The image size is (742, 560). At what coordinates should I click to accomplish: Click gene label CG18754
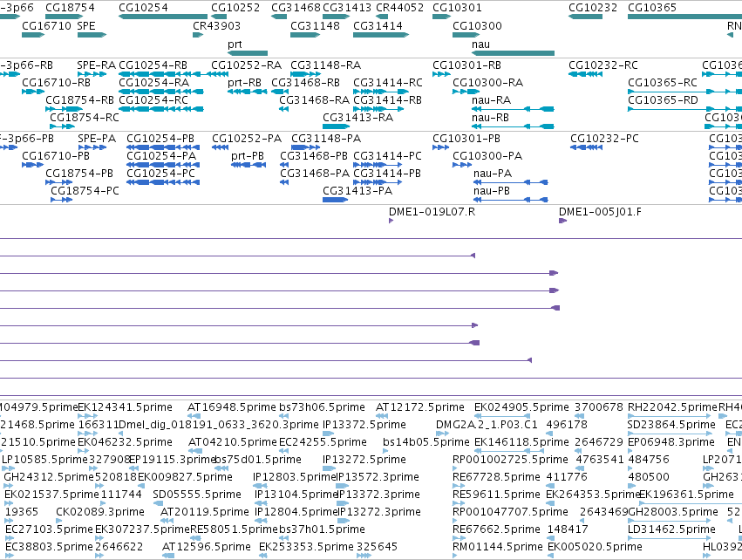(70, 8)
